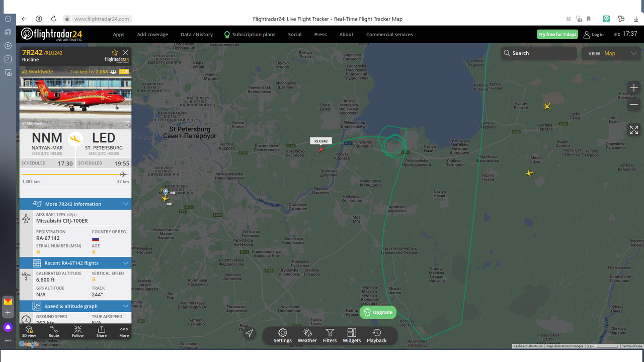Open Subscription plans
Viewport: 644px width, 362px height.
coord(250,34)
